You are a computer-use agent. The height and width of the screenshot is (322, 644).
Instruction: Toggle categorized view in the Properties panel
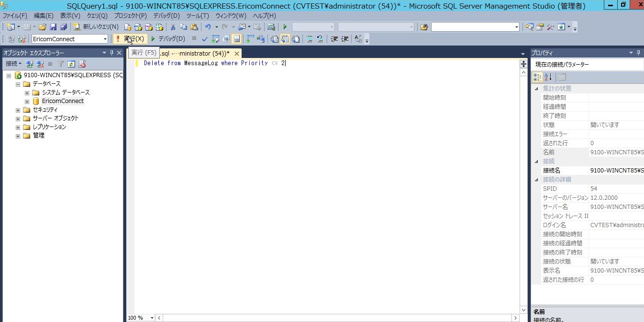(537, 77)
